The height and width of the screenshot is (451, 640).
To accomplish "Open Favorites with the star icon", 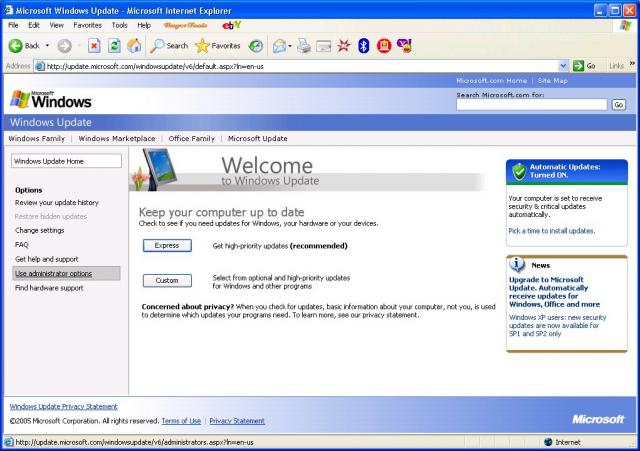I will tap(218, 46).
